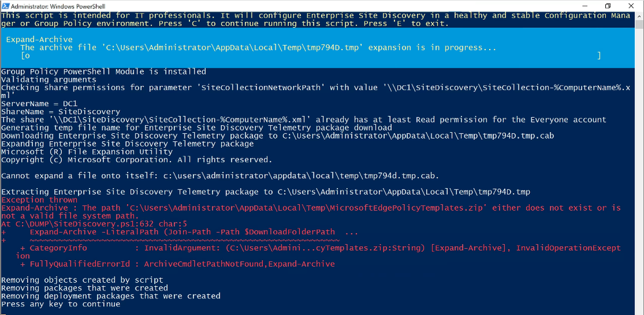
Task: Click the 'Microsoft (R) File Expansion Utility' line
Action: 87,152
